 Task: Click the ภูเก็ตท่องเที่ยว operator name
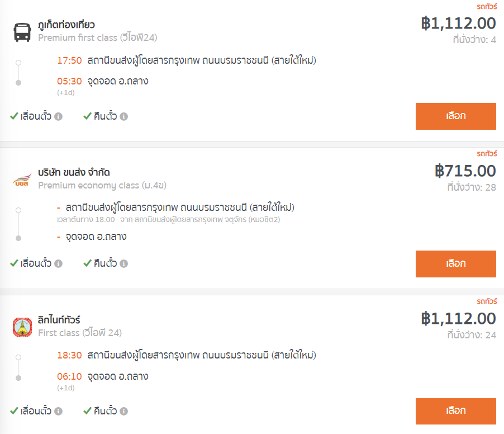point(66,25)
